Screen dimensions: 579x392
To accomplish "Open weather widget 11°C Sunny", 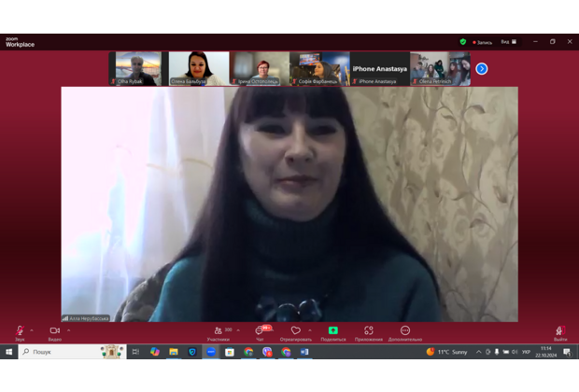I will pos(446,352).
